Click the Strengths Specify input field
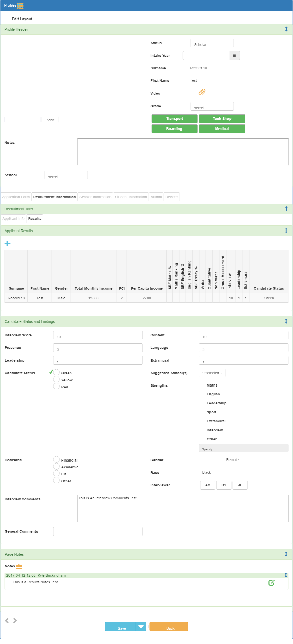The image size is (293, 644). click(x=244, y=448)
